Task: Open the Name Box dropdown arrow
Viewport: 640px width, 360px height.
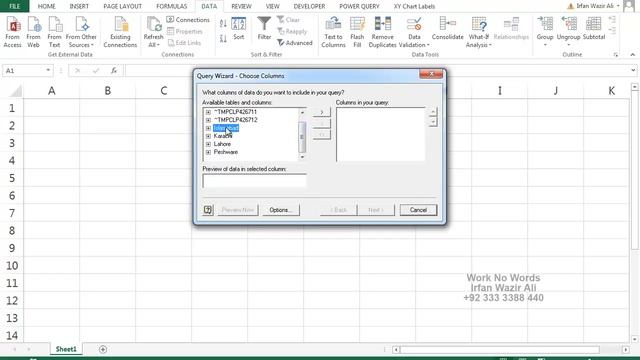Action: 48,71
